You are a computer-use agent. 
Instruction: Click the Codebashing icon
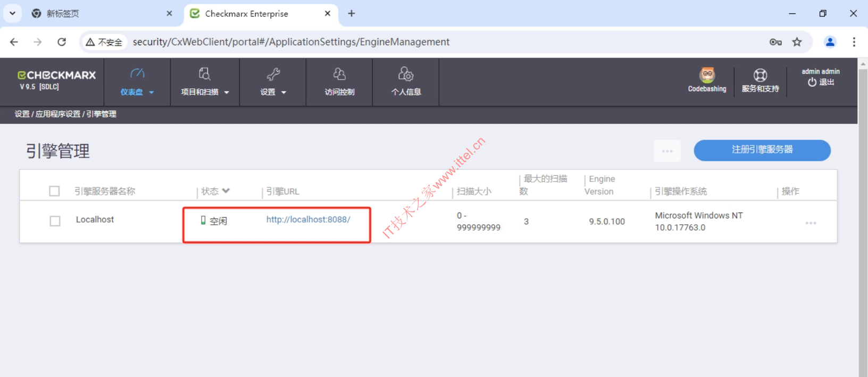click(x=707, y=75)
